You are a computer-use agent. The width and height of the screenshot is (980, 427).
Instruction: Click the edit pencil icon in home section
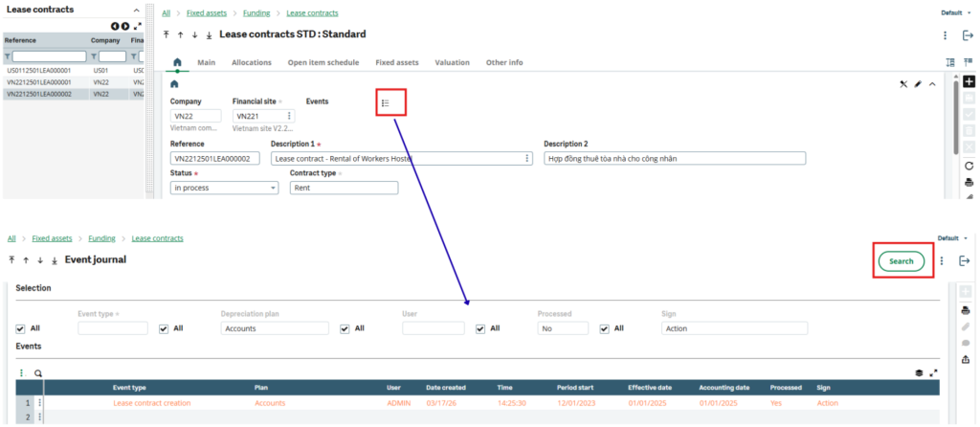click(x=918, y=84)
